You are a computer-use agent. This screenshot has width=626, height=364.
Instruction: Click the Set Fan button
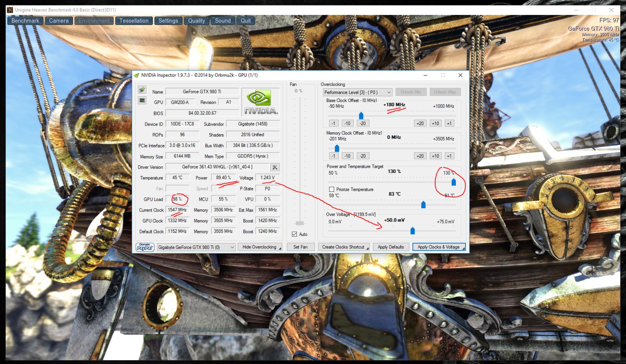click(x=301, y=247)
